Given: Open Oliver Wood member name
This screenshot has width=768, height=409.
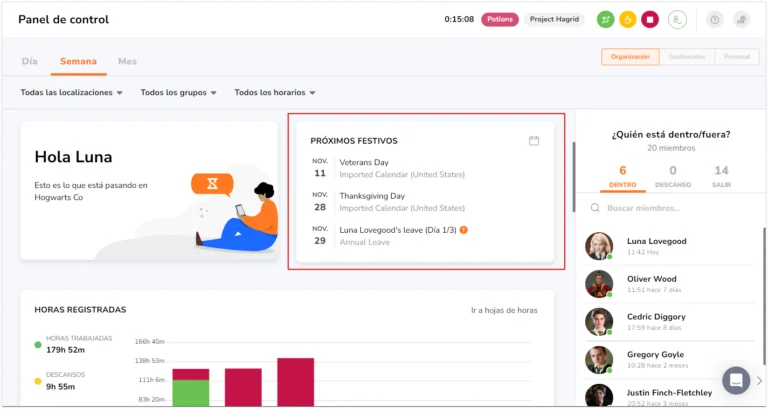Looking at the screenshot, I should (x=651, y=279).
